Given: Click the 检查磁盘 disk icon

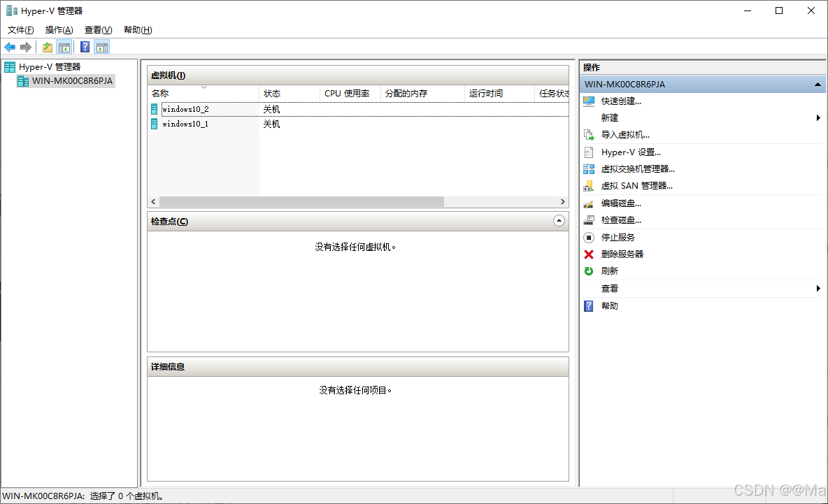Looking at the screenshot, I should point(589,220).
